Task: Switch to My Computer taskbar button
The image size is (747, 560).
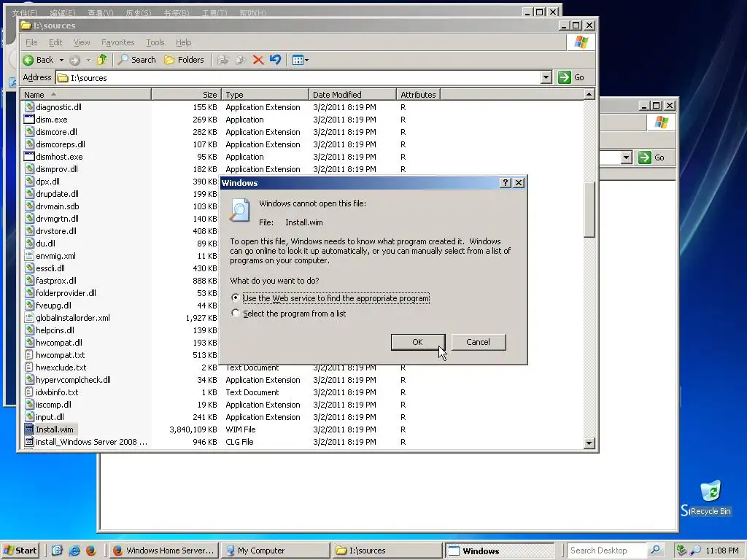Action: point(276,551)
